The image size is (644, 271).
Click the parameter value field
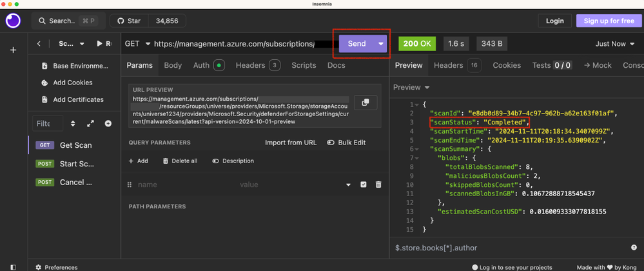coord(289,185)
